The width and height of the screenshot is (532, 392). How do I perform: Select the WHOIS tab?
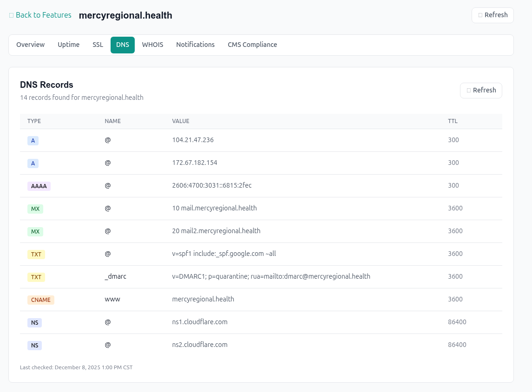coord(152,45)
